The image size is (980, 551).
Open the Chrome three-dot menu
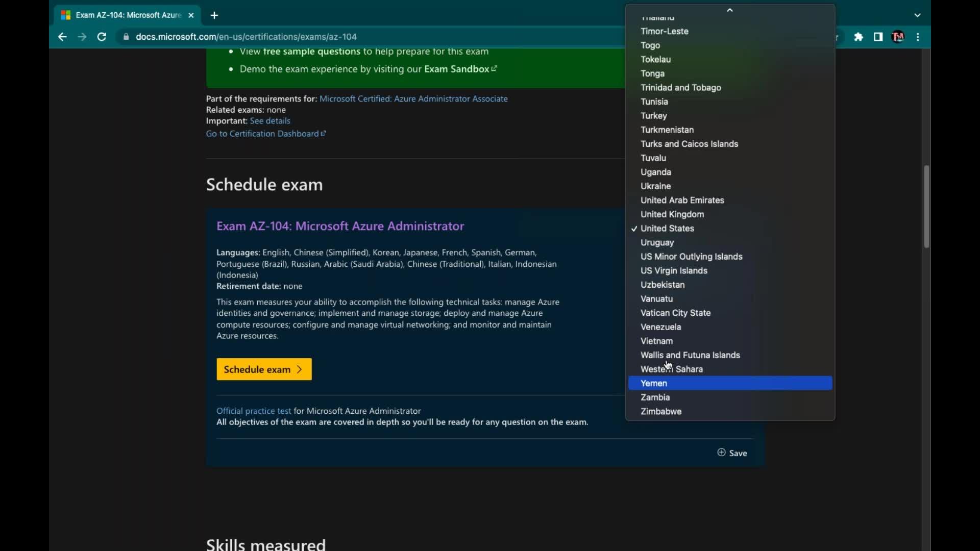point(918,37)
